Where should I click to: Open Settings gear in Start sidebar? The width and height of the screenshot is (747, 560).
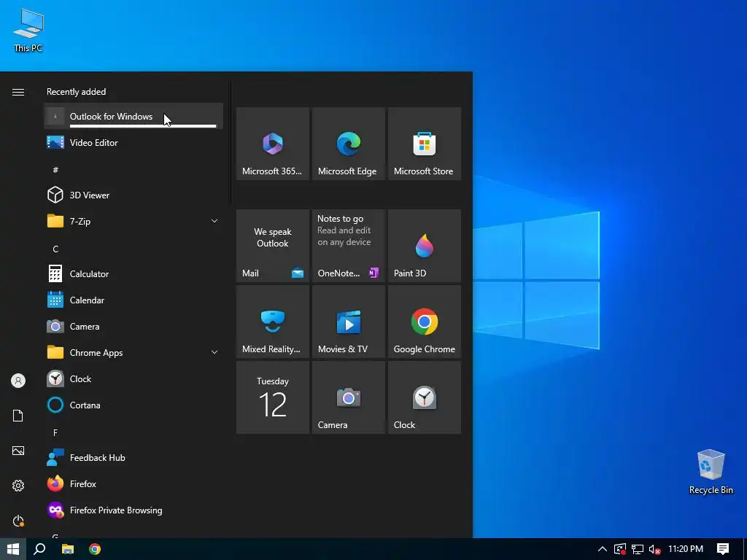point(18,486)
